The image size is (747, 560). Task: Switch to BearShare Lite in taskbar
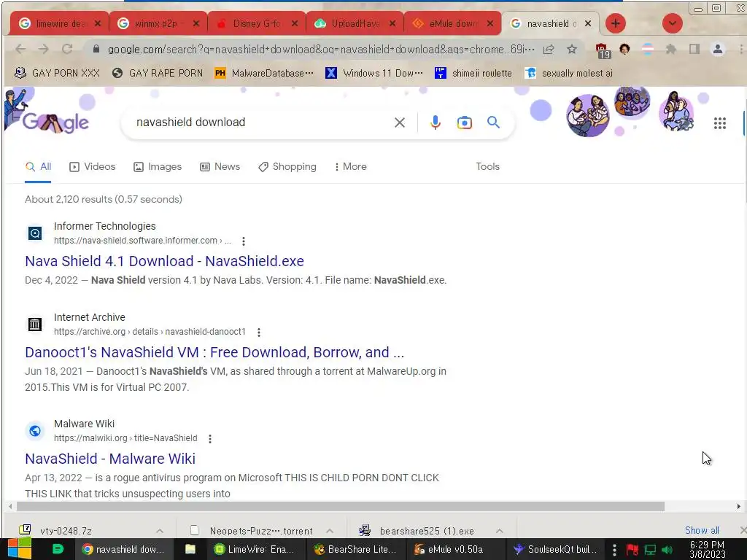tap(355, 549)
